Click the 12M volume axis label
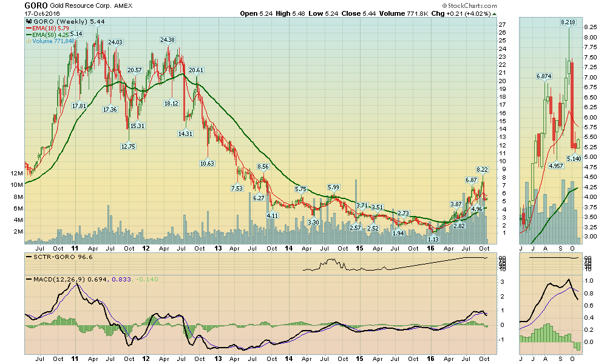The image size is (607, 364). (x=18, y=174)
